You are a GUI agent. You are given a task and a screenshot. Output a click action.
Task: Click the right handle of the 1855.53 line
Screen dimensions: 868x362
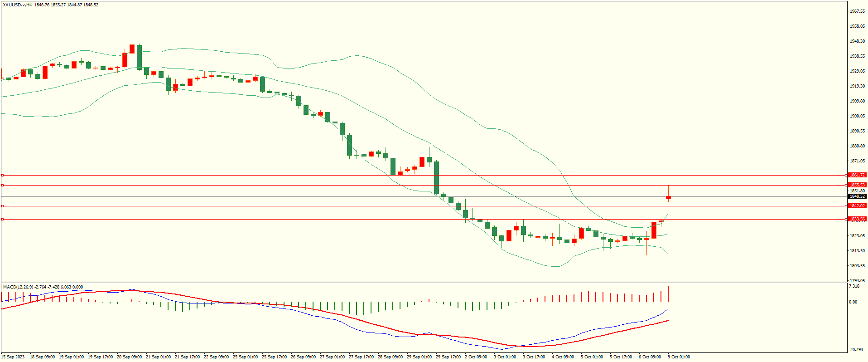[x=847, y=185]
